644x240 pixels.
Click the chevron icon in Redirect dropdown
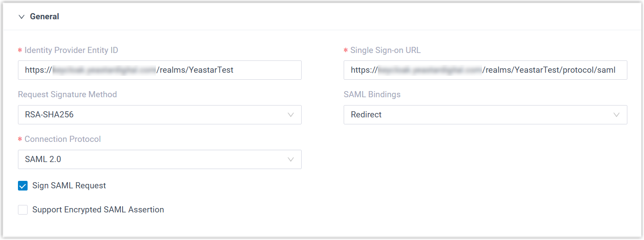click(x=616, y=115)
